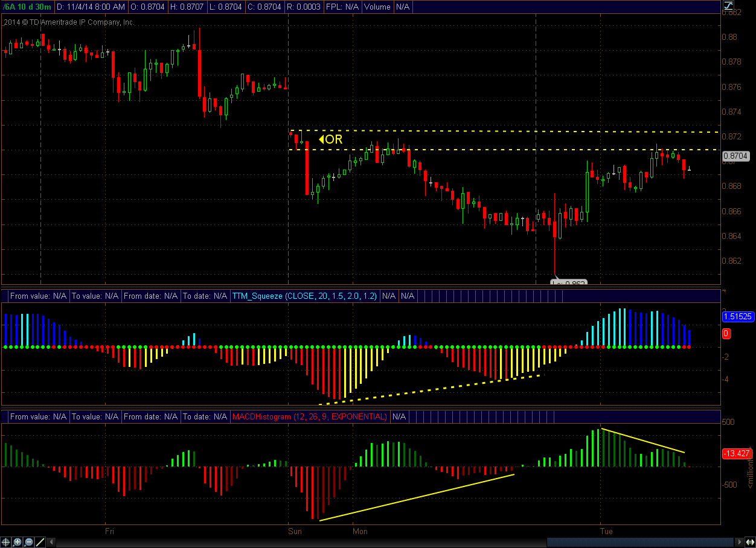Screen dimensions: 756x548
Task: Click the C: 0.8704 close value
Action: [x=264, y=7]
